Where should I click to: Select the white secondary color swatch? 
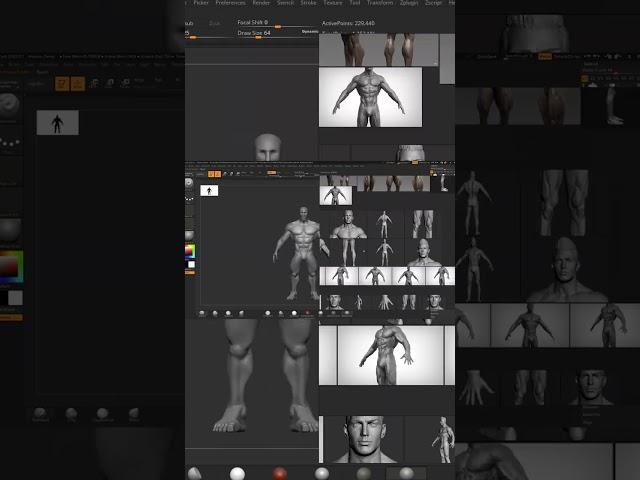tap(191, 264)
